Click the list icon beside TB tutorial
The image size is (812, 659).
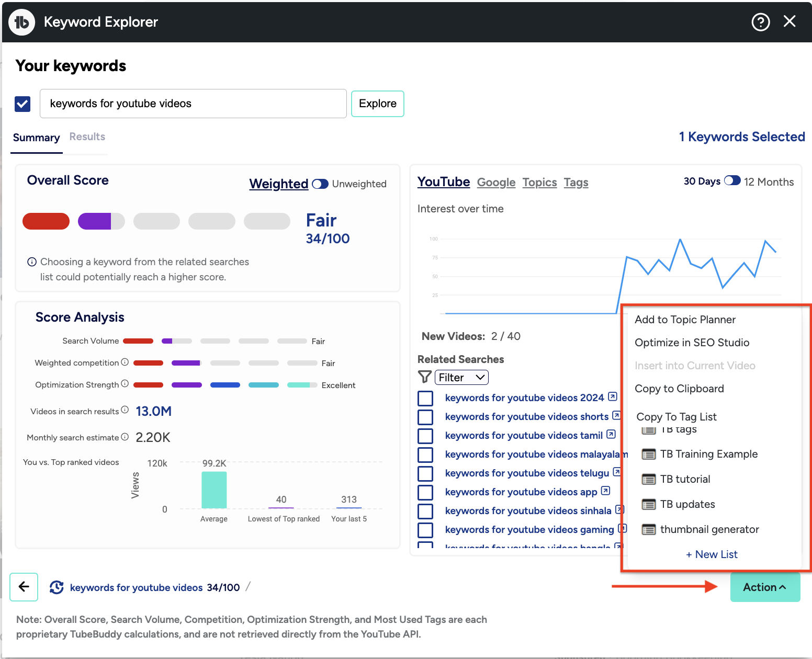[649, 479]
